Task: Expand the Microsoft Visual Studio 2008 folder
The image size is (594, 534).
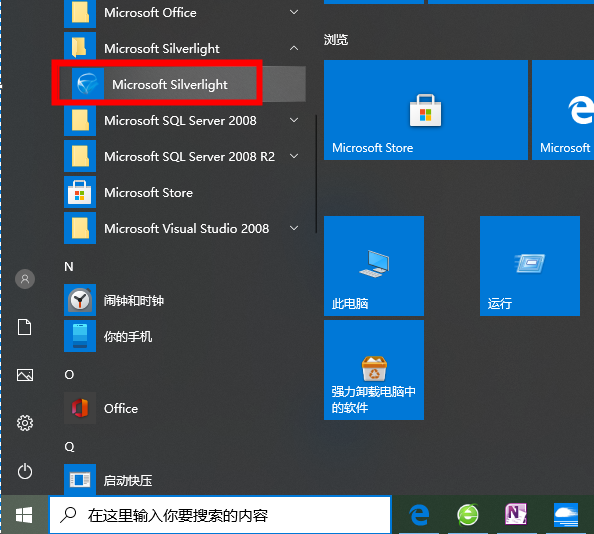Action: [x=294, y=228]
